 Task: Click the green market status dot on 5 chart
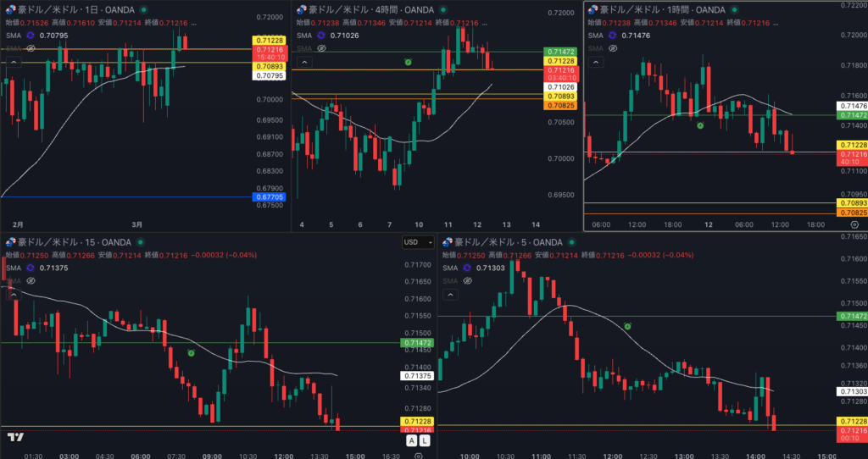point(572,242)
